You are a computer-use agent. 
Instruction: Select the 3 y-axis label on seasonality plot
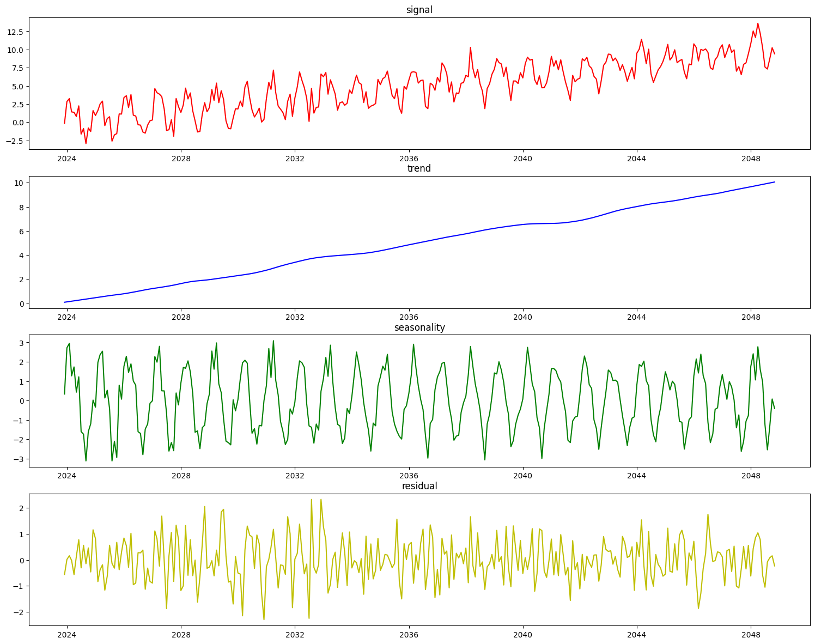coord(20,343)
